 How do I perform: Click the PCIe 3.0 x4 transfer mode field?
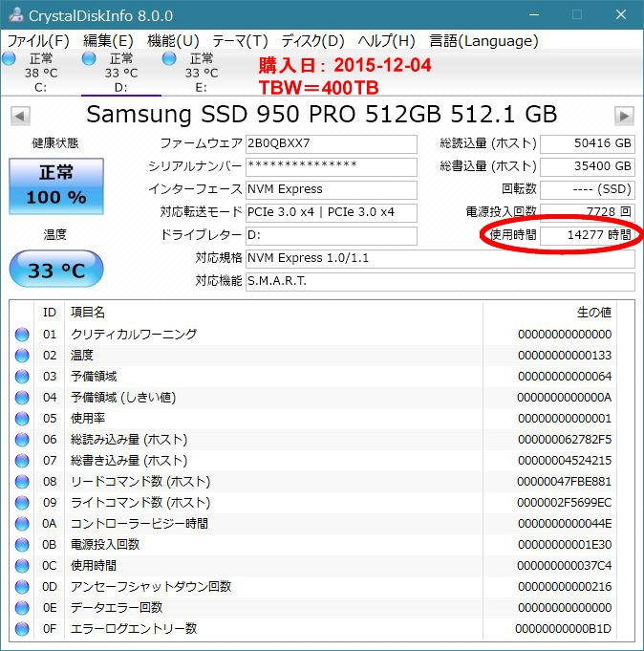(x=332, y=212)
